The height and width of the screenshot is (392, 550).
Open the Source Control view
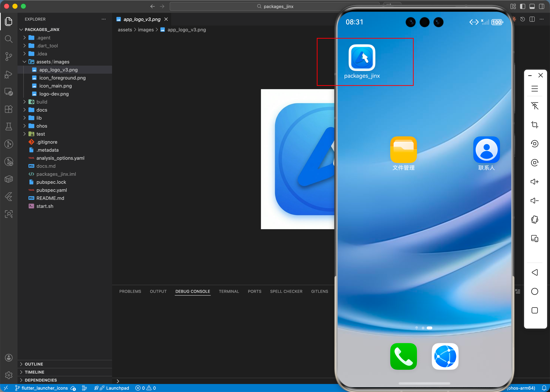pos(9,57)
